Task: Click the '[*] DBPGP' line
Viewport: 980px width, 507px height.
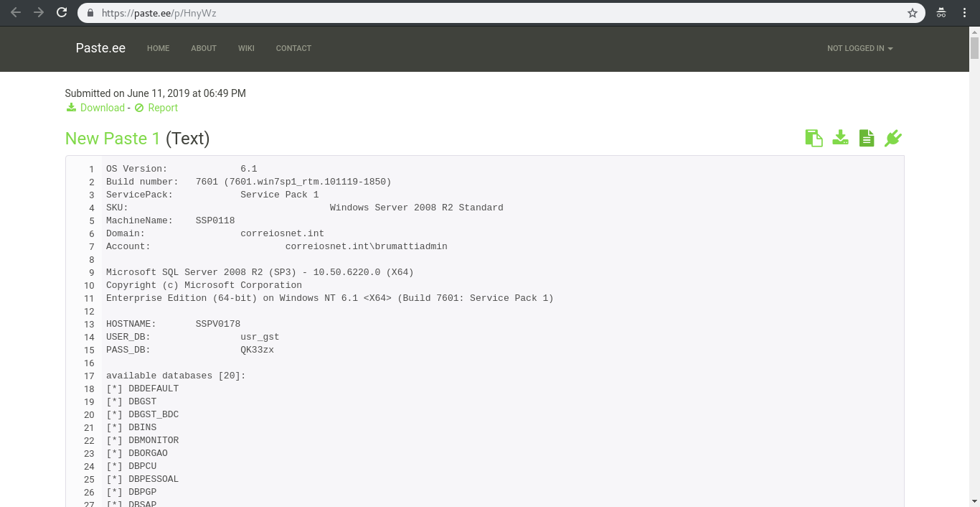Action: [x=131, y=492]
